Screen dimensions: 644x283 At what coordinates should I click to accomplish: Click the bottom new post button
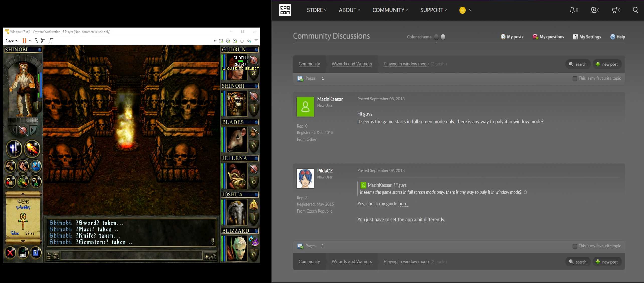(x=607, y=262)
